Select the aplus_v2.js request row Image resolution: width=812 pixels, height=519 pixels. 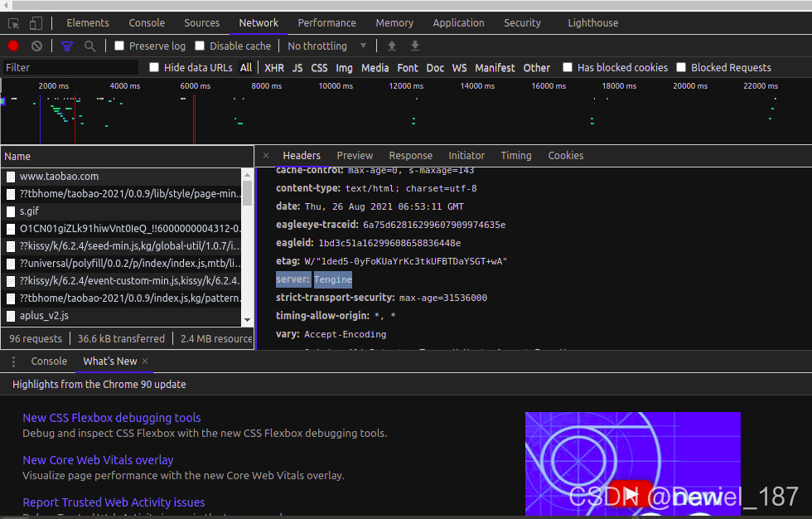click(122, 316)
